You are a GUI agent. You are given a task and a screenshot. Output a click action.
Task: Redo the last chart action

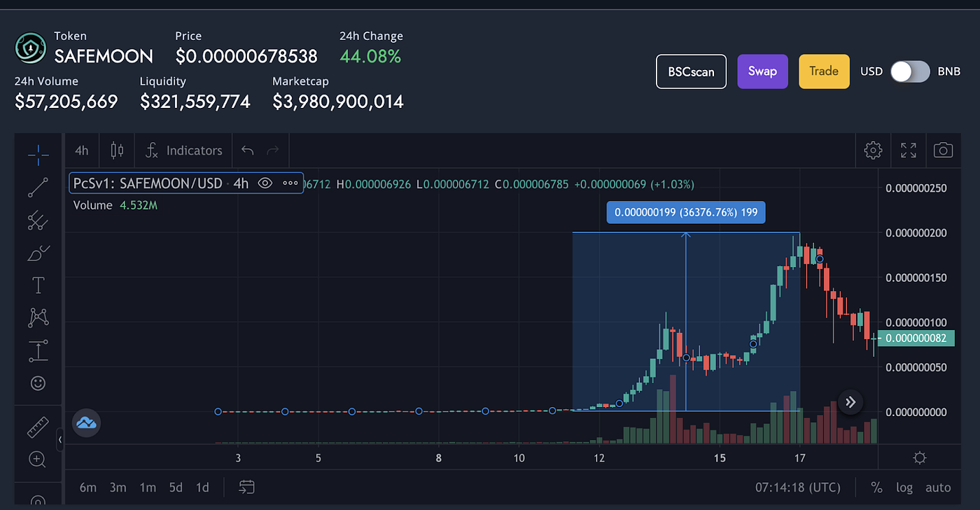273,150
